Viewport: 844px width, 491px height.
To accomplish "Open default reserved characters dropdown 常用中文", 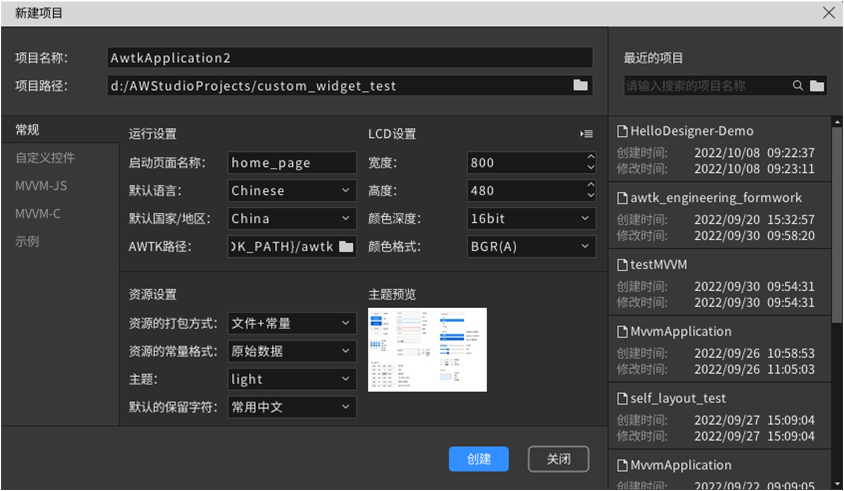I will tap(292, 407).
